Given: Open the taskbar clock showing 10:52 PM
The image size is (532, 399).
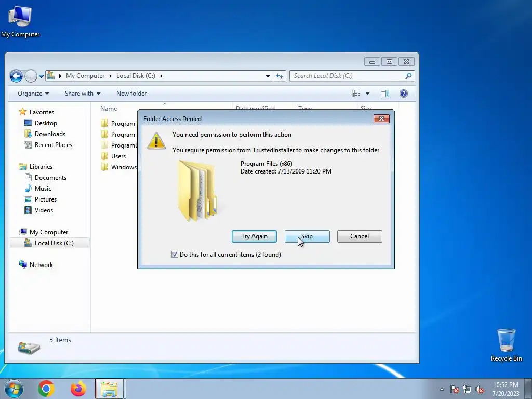Looking at the screenshot, I should (506, 389).
